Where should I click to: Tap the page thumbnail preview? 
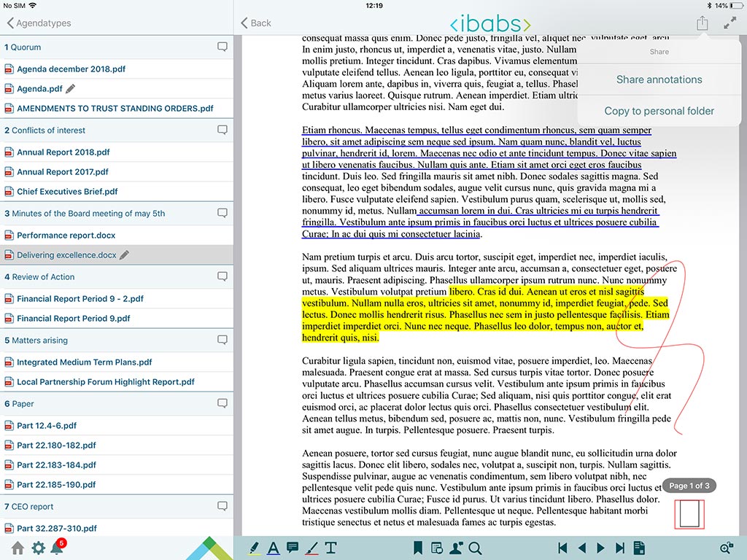pyautogui.click(x=689, y=513)
